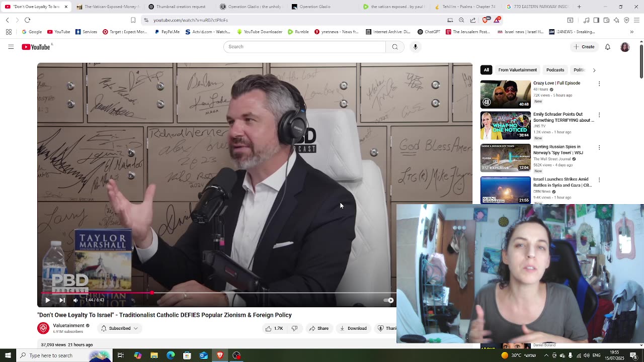Close the current YouTube browser tab
Viewport: 644px width, 362px height.
point(66,7)
